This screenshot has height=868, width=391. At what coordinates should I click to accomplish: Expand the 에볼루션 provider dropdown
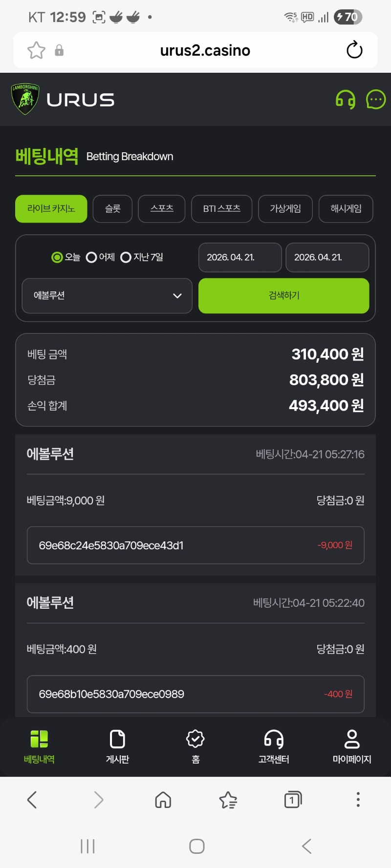tap(107, 296)
